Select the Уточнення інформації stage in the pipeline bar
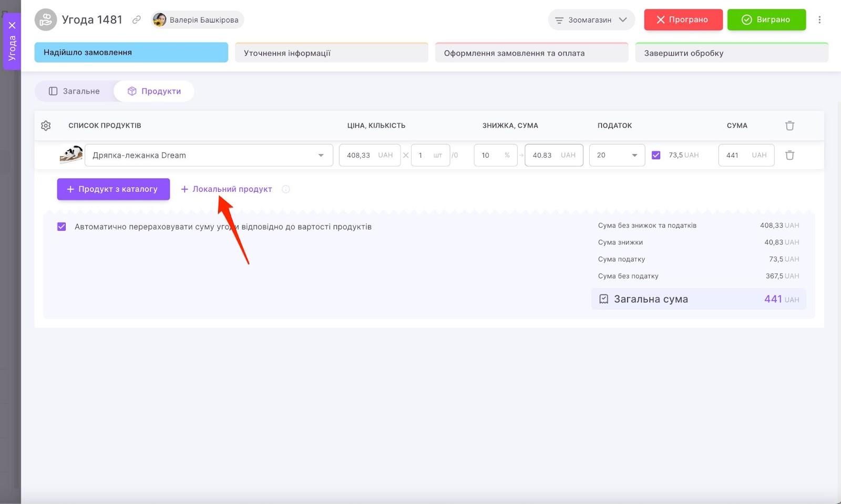This screenshot has width=841, height=504. tap(331, 53)
